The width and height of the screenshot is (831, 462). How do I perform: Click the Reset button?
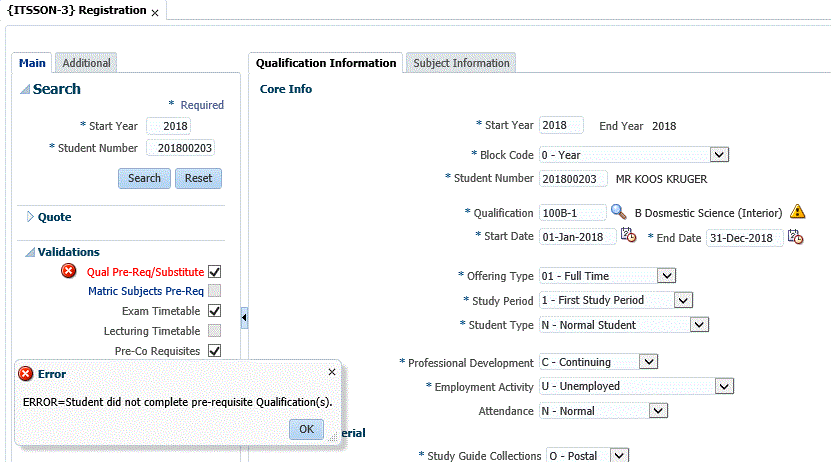tap(198, 178)
